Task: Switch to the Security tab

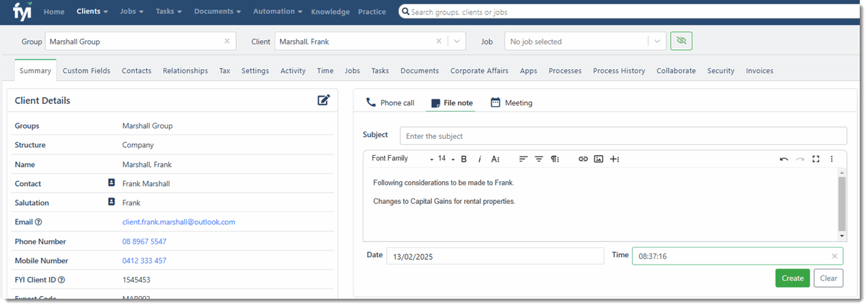Action: tap(721, 70)
